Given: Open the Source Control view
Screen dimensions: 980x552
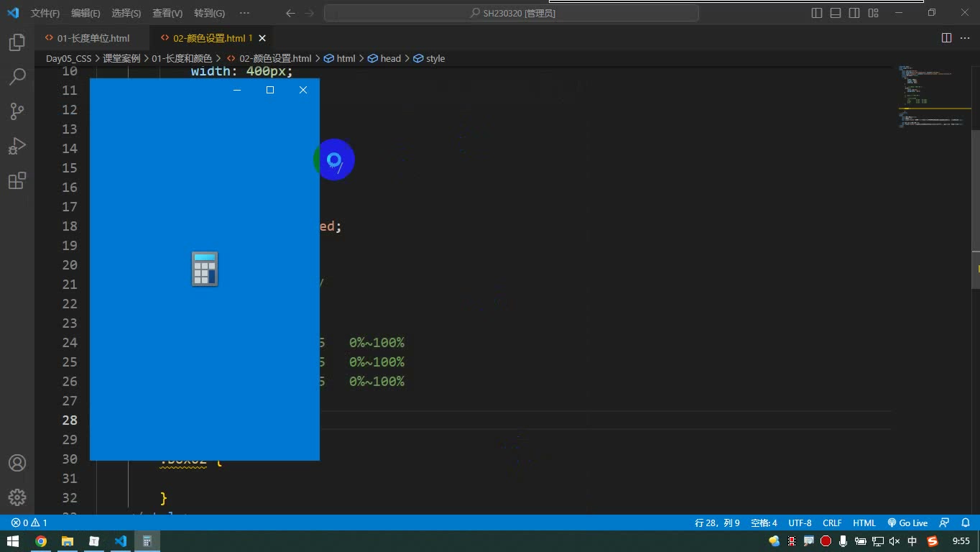Looking at the screenshot, I should [17, 111].
